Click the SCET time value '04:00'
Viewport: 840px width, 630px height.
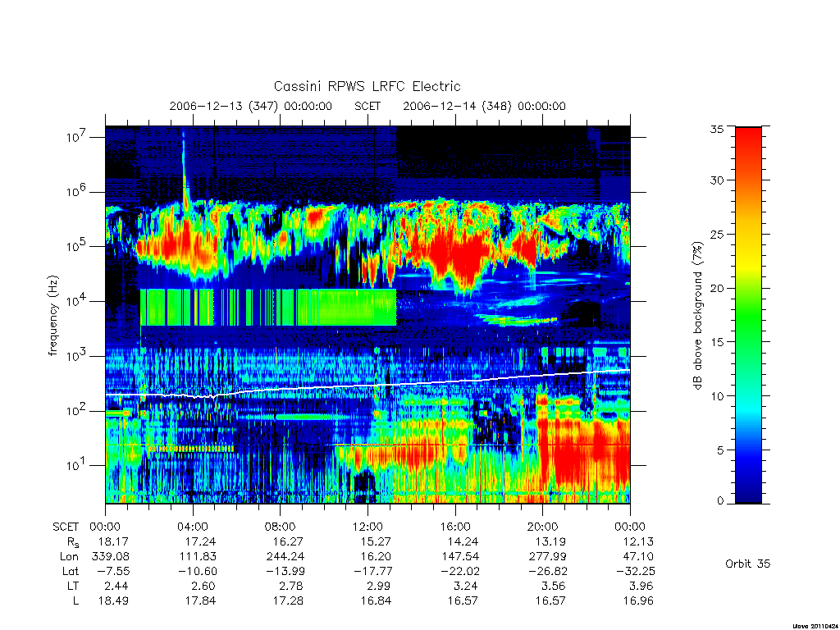tap(193, 527)
